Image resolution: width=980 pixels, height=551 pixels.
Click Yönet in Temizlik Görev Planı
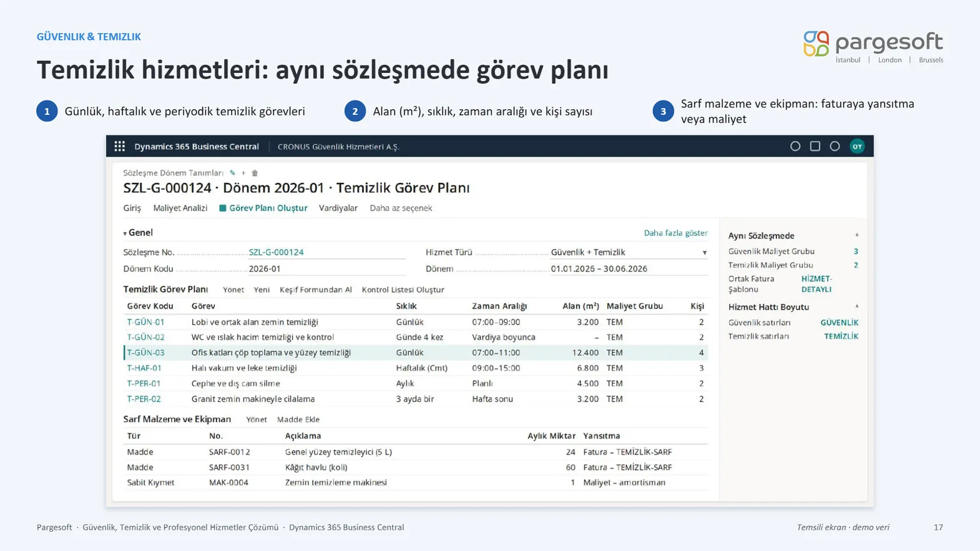click(233, 290)
